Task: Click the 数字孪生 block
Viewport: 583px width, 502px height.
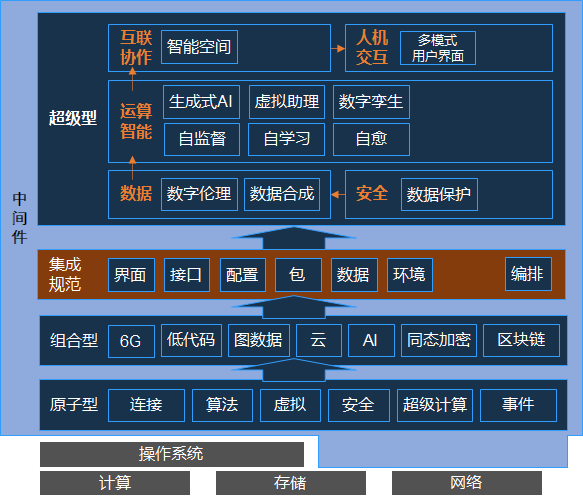Action: tap(371, 102)
